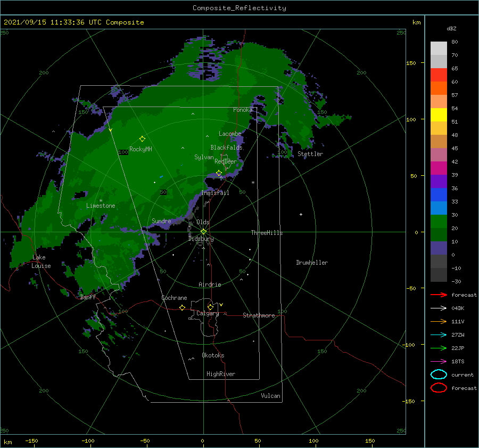Pick the red 65-60 dBZ color swatch
Viewport: 479px width, 448px height.
[439, 75]
